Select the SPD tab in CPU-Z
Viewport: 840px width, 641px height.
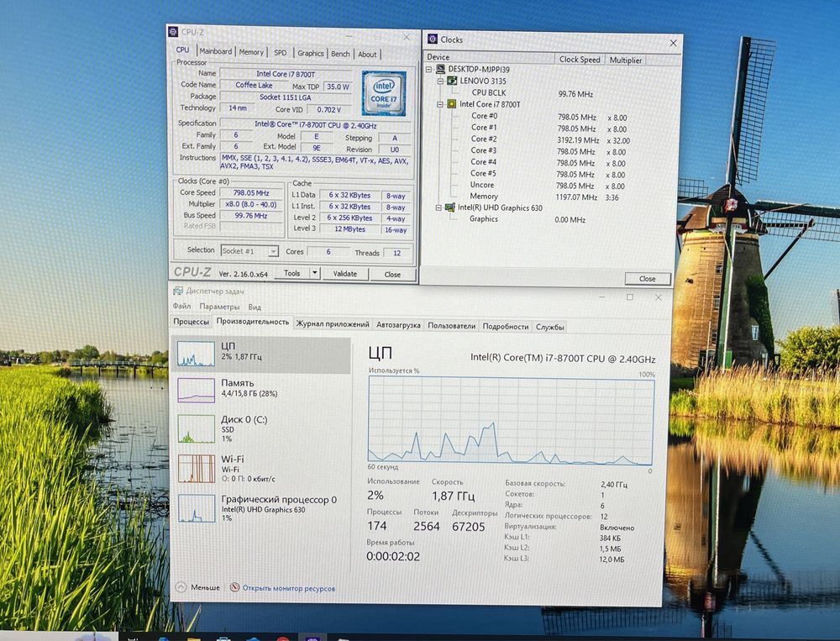coord(281,53)
